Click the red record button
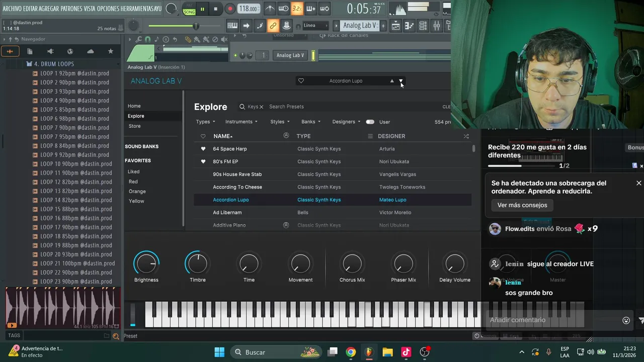644x362 pixels. (230, 9)
